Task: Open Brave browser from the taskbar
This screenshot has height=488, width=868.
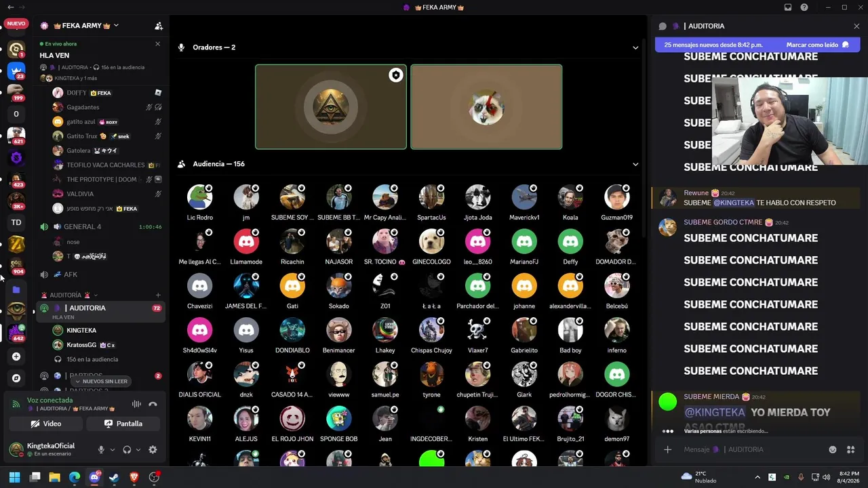Action: [134, 477]
